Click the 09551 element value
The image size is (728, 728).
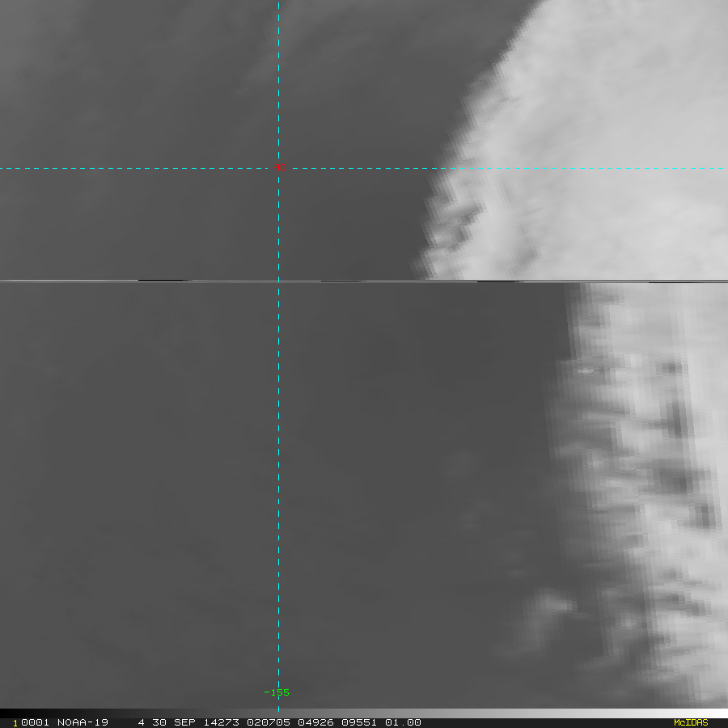pyautogui.click(x=359, y=722)
